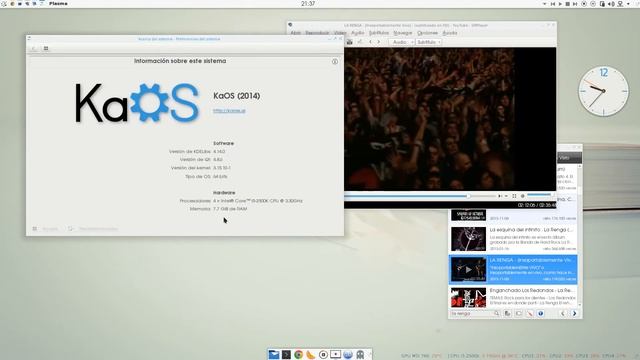
Task: Click the Ayuda button in System Settings
Action: [46, 229]
